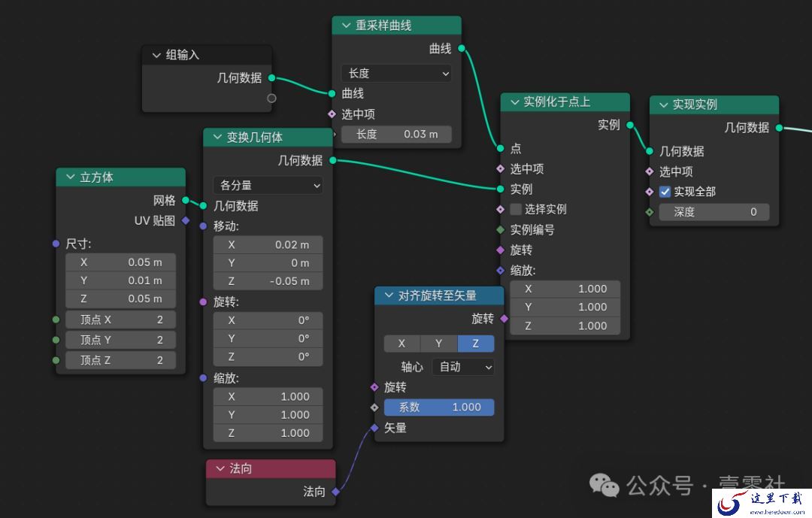Click 实例化于点上 缩放 Y 1.000 field

(565, 307)
